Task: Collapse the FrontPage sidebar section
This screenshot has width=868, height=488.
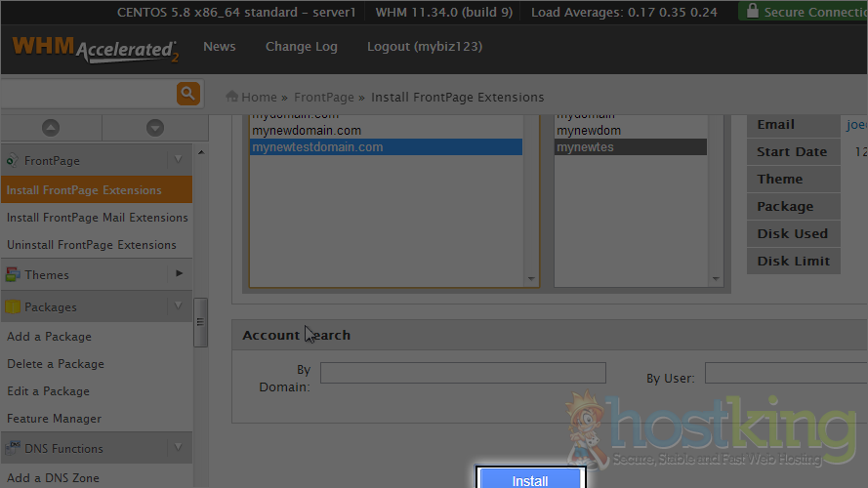Action: click(x=179, y=160)
